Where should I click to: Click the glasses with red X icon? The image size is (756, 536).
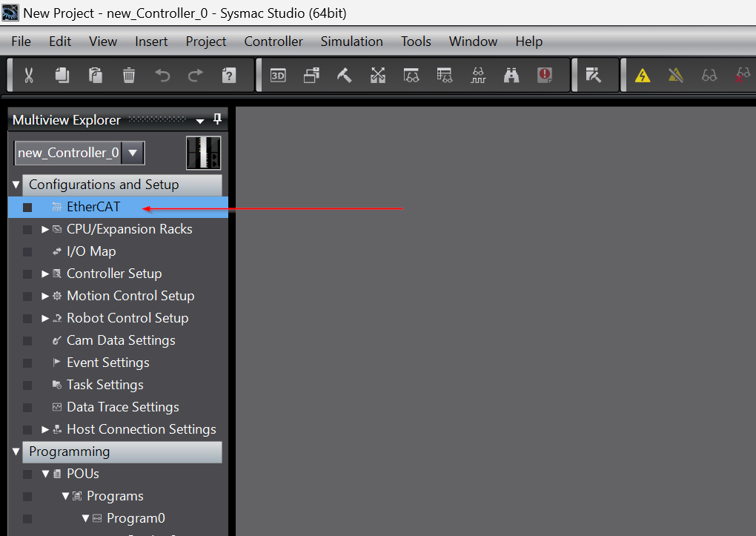(x=743, y=76)
